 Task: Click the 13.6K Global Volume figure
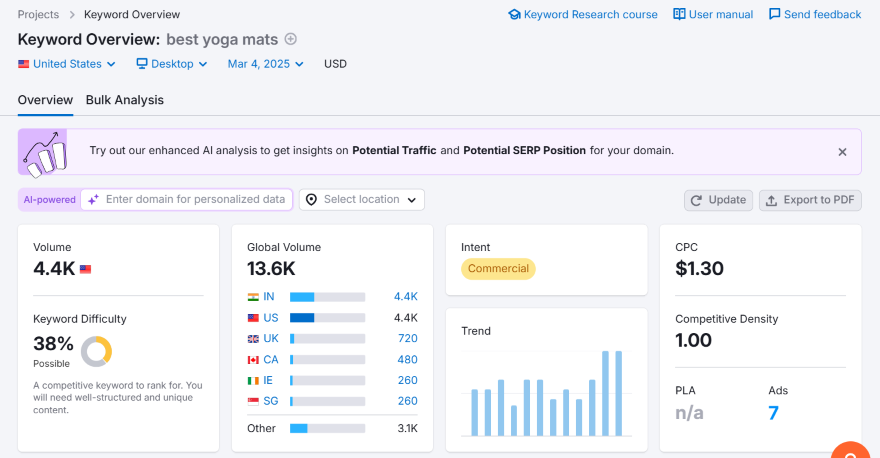271,269
